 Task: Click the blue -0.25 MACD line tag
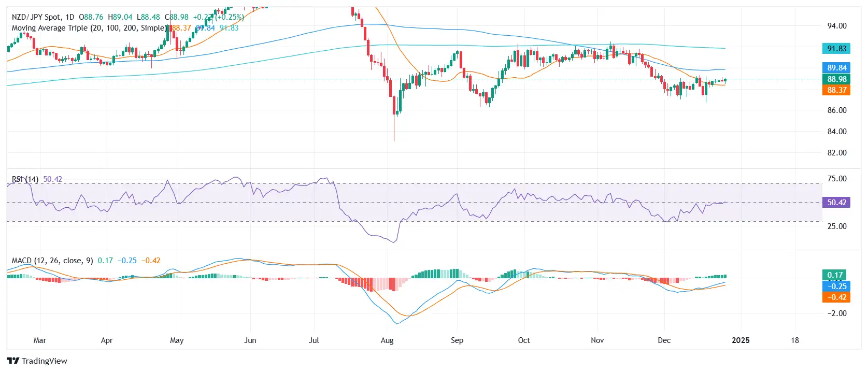836,287
